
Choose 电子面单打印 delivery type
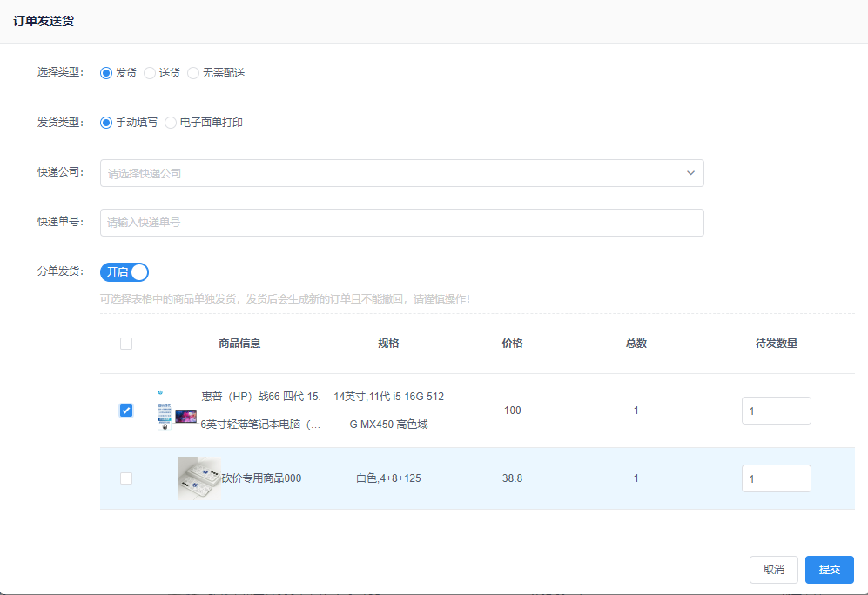pos(171,123)
